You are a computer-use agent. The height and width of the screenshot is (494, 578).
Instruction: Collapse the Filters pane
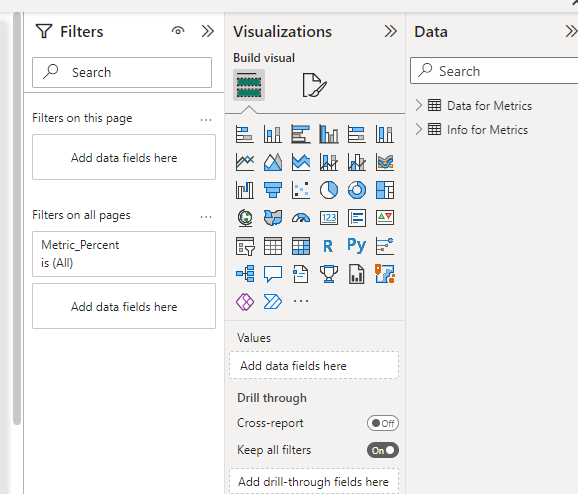(208, 31)
